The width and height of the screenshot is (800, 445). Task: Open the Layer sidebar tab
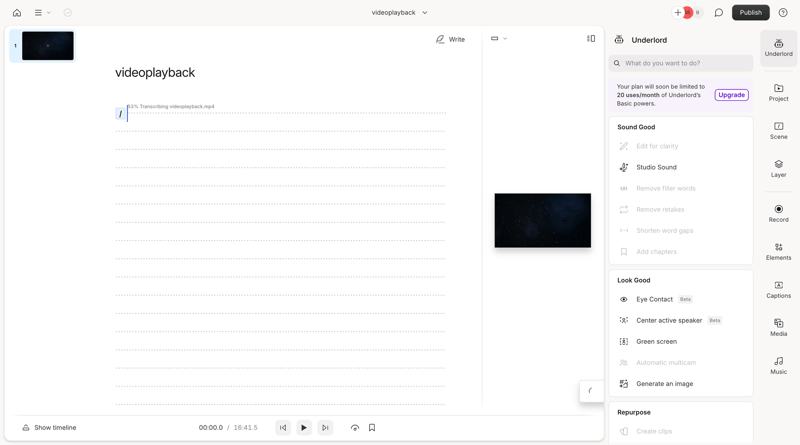pyautogui.click(x=779, y=169)
